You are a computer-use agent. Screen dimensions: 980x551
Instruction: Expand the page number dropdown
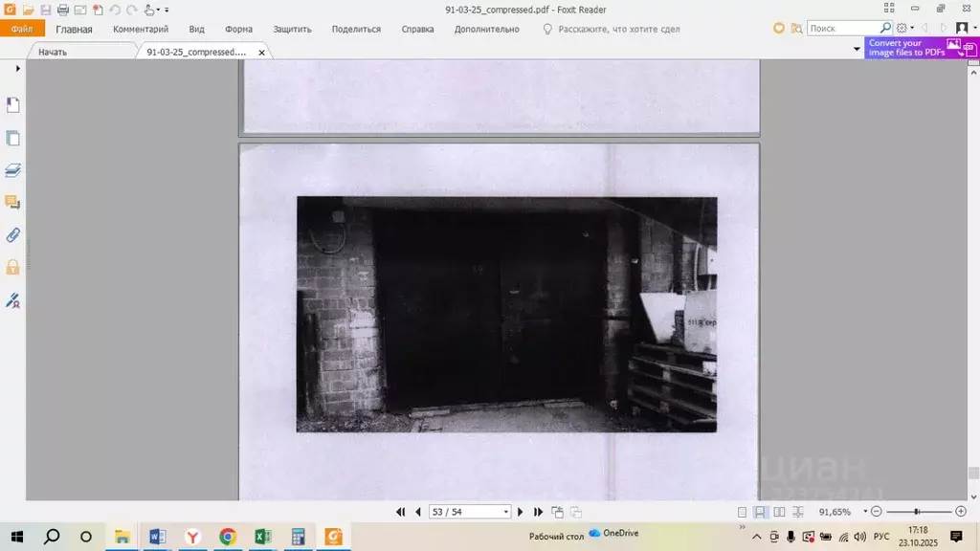[506, 513]
